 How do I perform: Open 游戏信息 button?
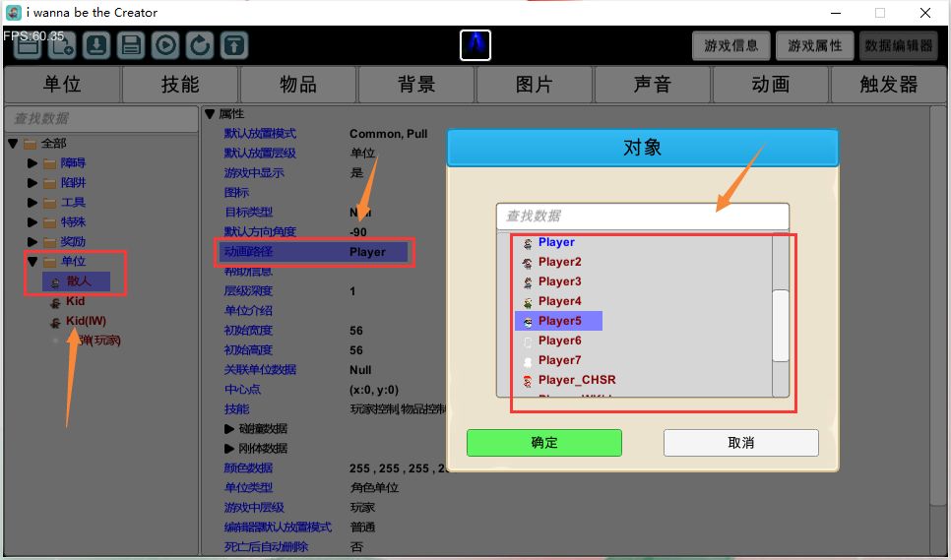(x=731, y=45)
